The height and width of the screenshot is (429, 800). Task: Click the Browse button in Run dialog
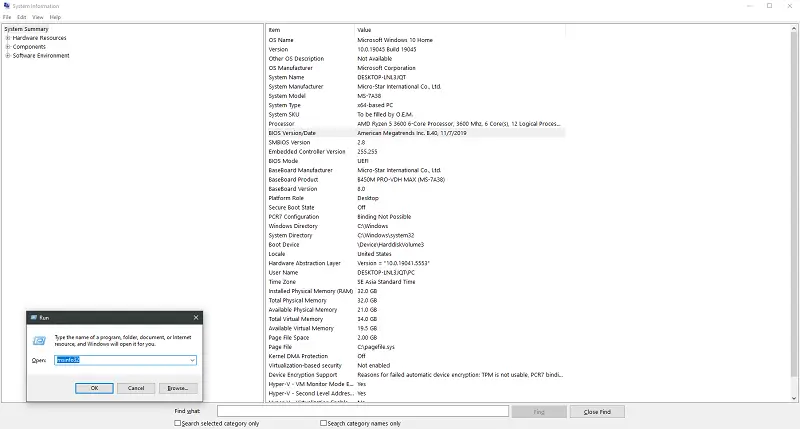click(178, 388)
